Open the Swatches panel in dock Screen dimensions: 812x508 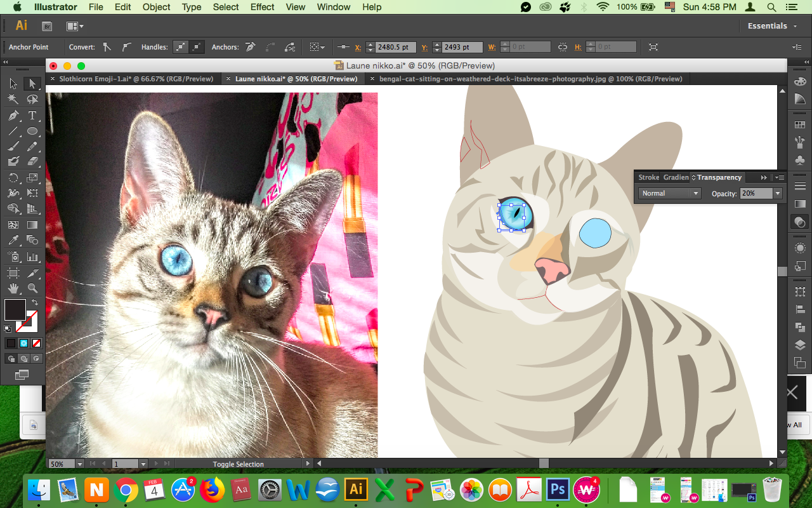800,125
